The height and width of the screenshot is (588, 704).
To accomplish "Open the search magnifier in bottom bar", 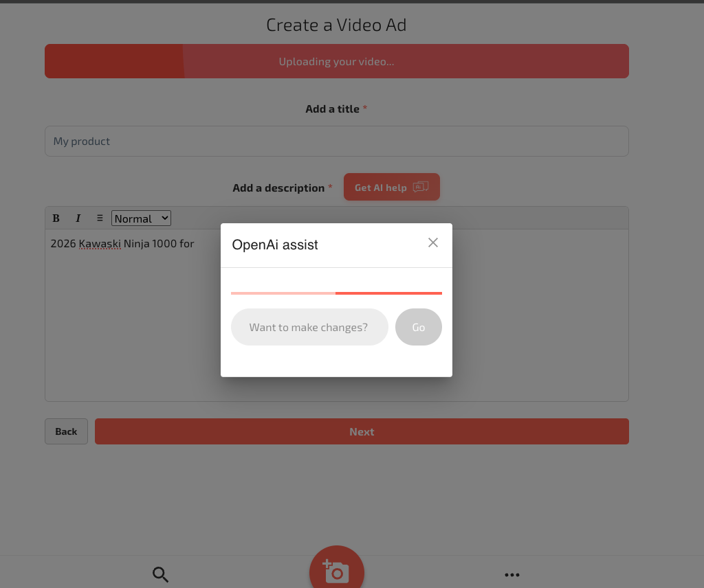I will (160, 575).
